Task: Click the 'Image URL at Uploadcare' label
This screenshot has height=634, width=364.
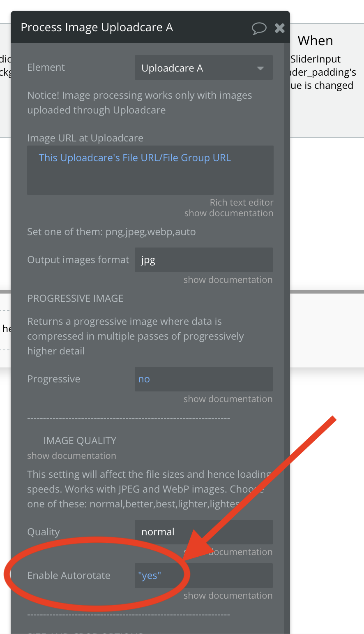Action: pos(85,138)
